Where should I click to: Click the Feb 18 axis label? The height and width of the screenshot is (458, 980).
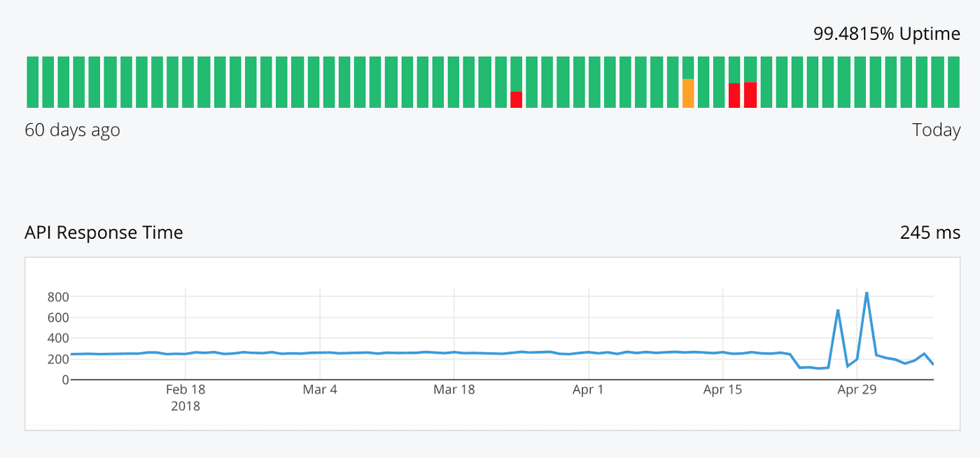[184, 389]
